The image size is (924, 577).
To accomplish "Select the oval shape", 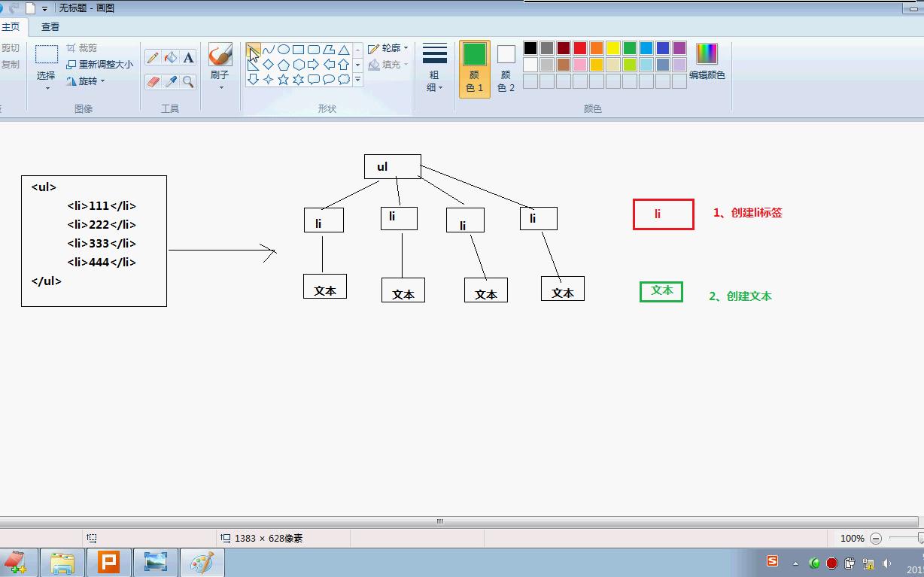I will [283, 48].
